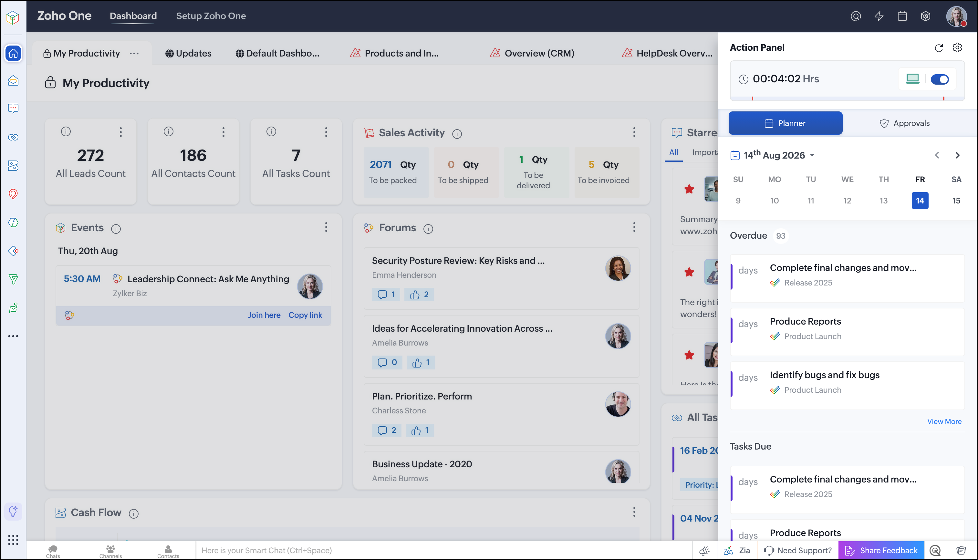This screenshot has width=978, height=560.
Task: Open Zia assistant
Action: (x=737, y=550)
